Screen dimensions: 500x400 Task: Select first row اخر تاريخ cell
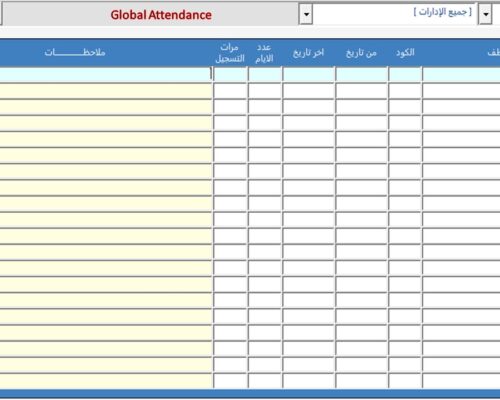(309, 74)
